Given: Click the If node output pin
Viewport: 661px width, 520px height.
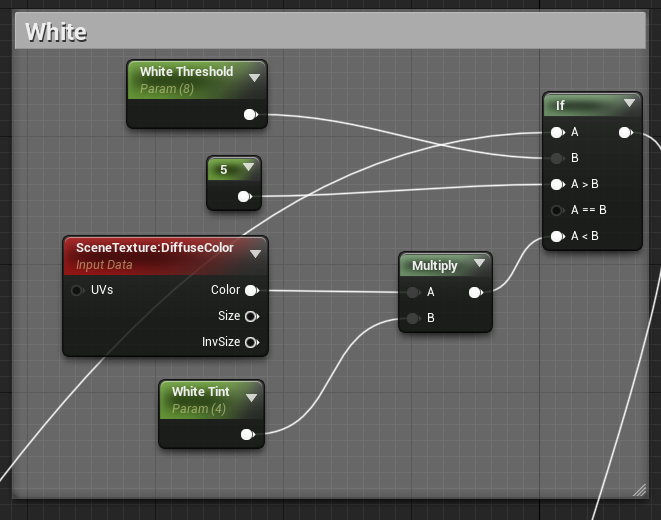Looking at the screenshot, I should point(625,132).
